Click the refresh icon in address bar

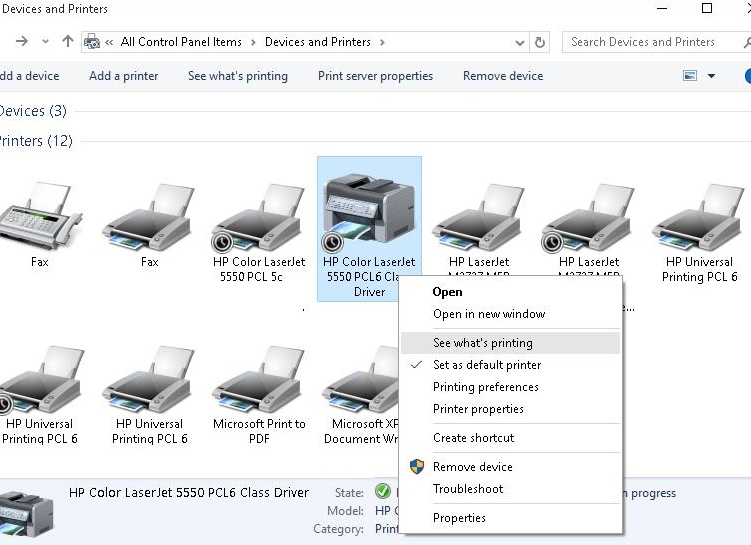540,42
